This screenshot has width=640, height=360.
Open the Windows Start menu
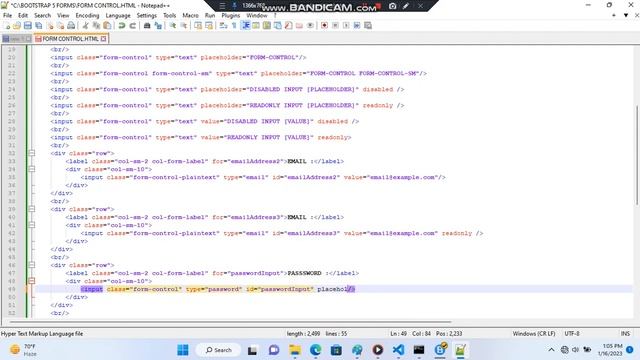(x=183, y=350)
